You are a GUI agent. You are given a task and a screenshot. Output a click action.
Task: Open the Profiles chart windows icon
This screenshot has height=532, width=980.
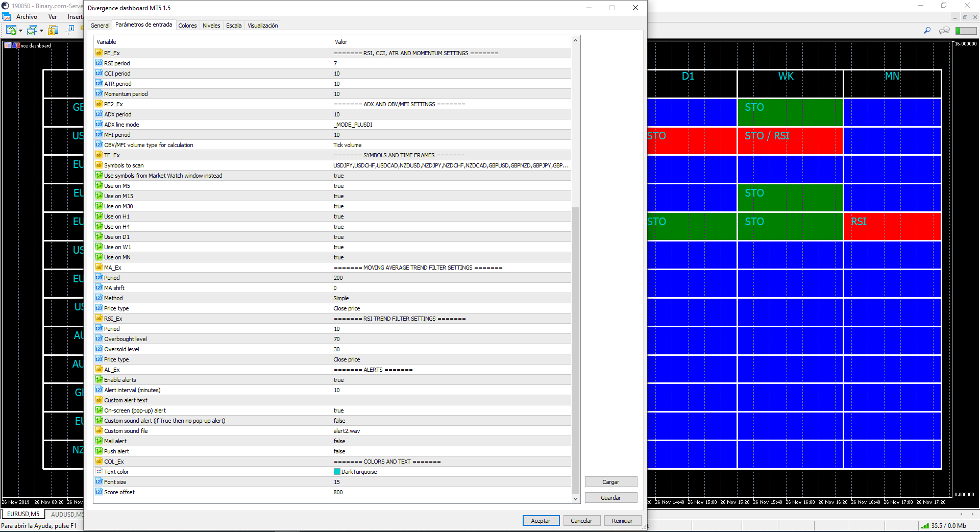[x=32, y=31]
